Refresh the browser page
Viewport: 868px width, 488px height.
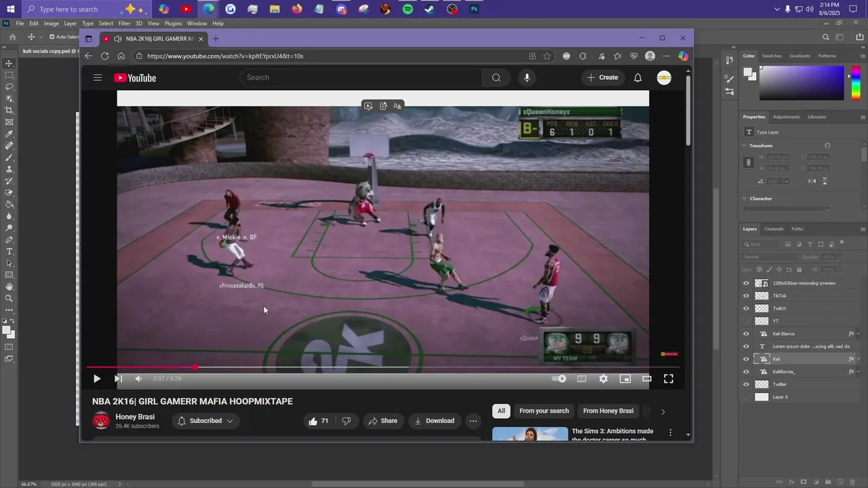(x=104, y=56)
